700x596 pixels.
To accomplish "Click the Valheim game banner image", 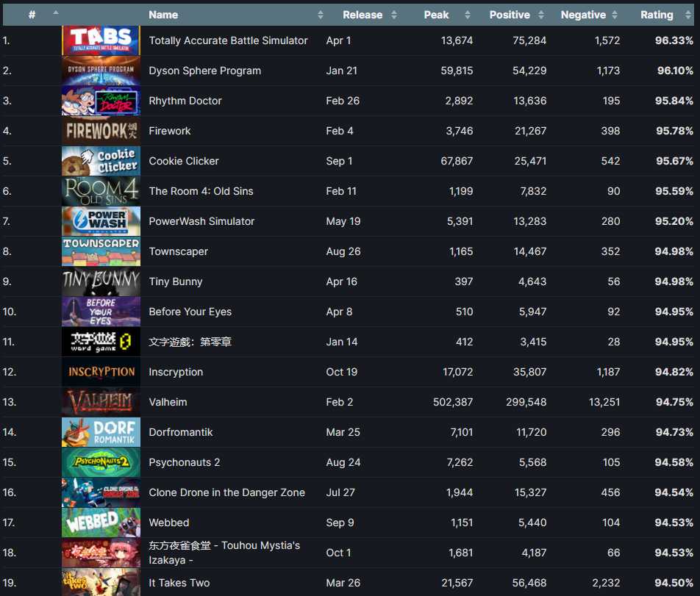I will (x=101, y=402).
